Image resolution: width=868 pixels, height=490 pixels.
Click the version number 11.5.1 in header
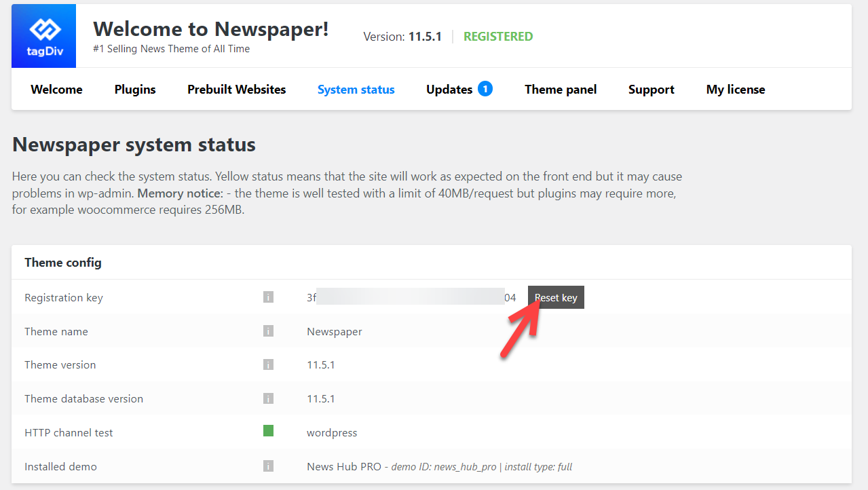[x=425, y=37]
